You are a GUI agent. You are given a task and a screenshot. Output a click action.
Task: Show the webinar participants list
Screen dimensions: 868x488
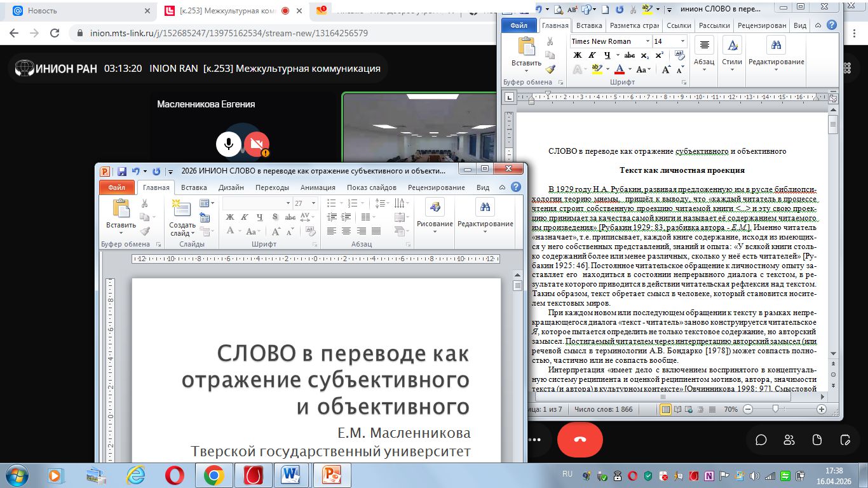[789, 440]
